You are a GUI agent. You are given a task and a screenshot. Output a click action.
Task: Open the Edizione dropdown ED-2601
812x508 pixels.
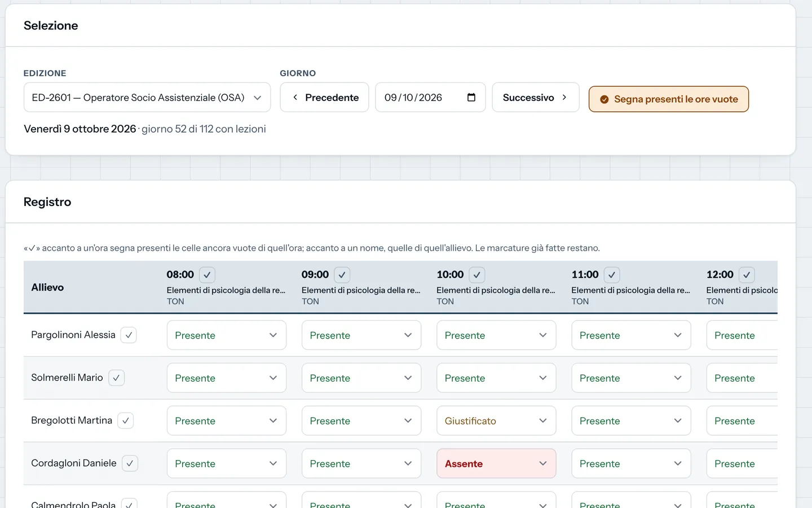point(147,98)
